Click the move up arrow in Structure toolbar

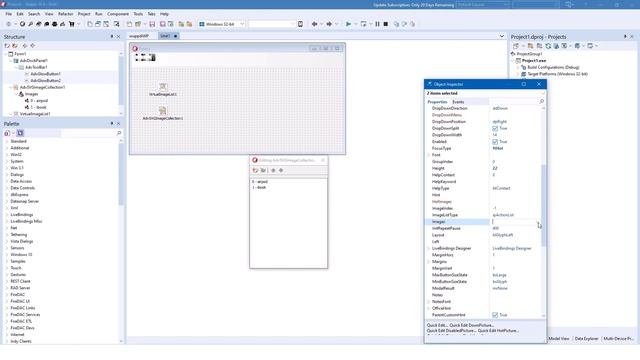click(25, 46)
